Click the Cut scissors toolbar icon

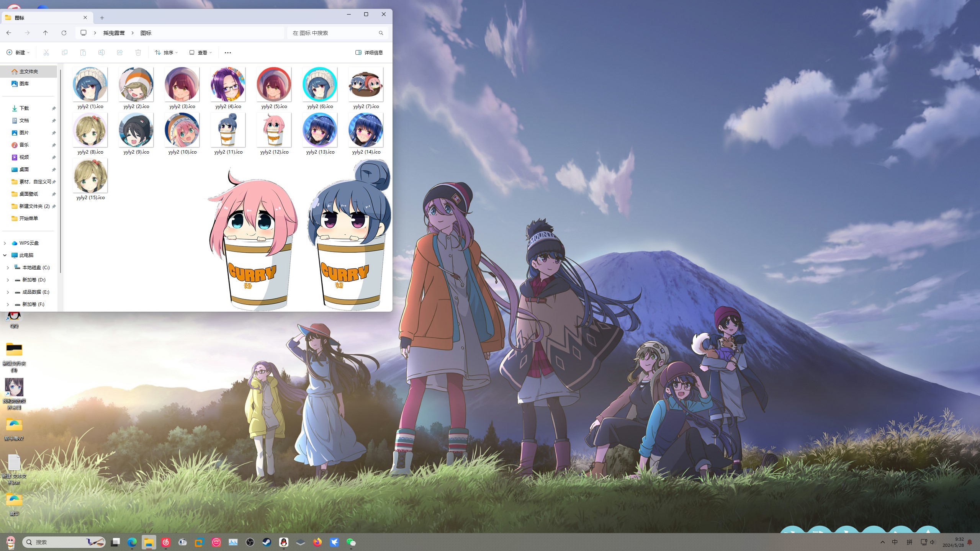click(x=46, y=52)
